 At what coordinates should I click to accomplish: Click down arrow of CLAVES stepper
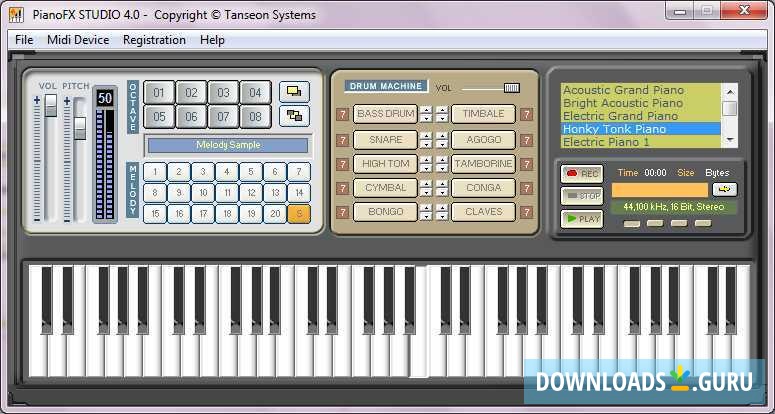pyautogui.click(x=442, y=216)
